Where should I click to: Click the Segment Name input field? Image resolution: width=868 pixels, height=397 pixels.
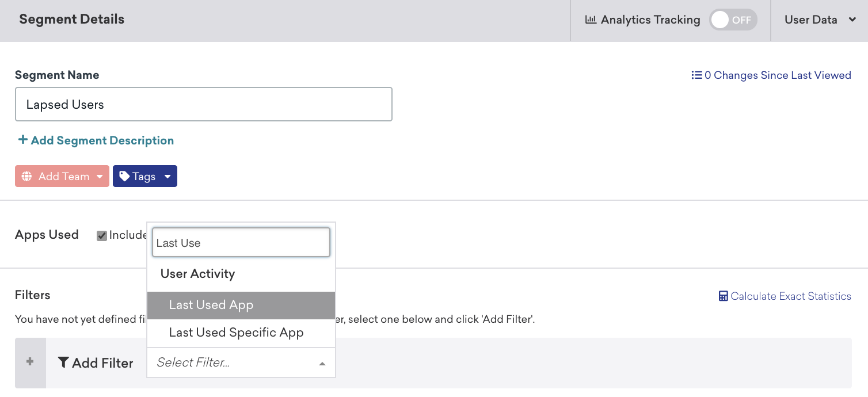click(203, 105)
